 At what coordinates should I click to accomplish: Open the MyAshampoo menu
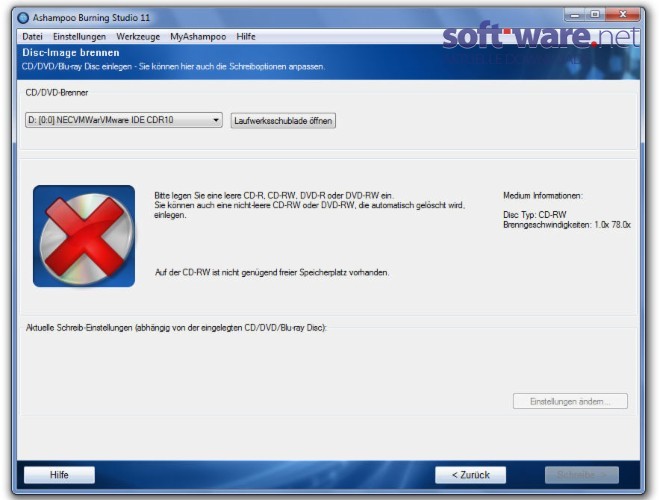tap(198, 37)
